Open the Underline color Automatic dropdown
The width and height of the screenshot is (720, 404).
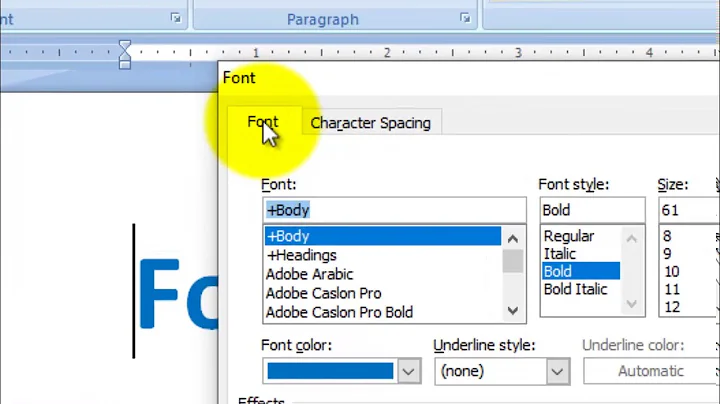click(651, 371)
